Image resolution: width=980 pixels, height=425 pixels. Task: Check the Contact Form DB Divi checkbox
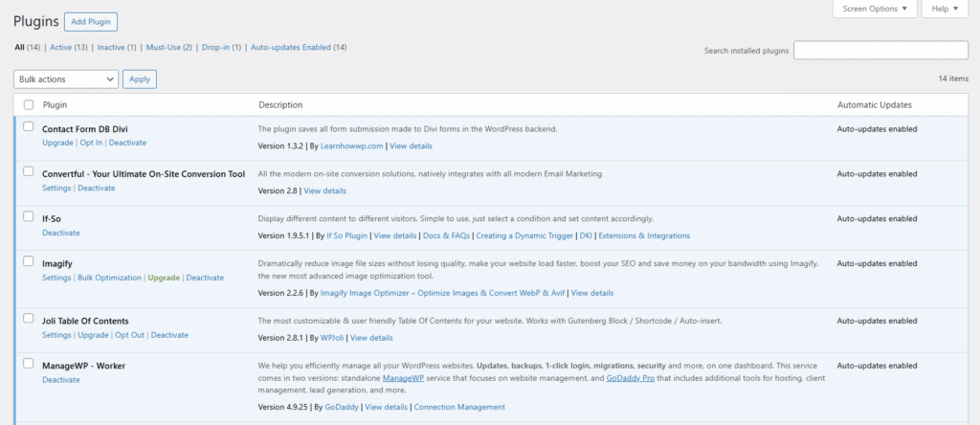pos(28,126)
